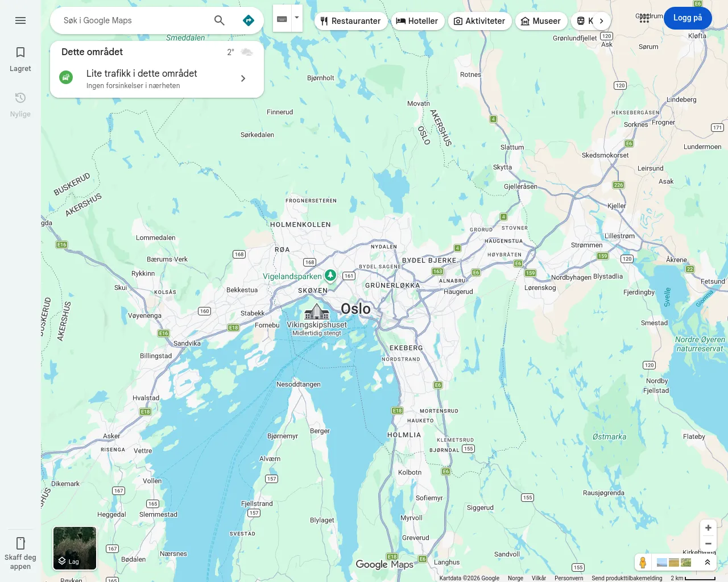Viewport: 728px width, 582px height.
Task: Click the search magnifier icon
Action: coord(220,20)
